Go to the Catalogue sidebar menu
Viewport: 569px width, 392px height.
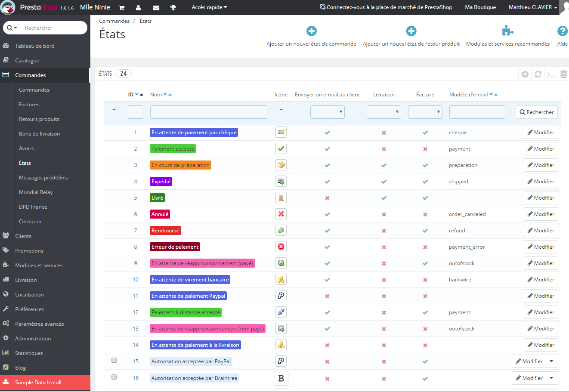tap(27, 61)
